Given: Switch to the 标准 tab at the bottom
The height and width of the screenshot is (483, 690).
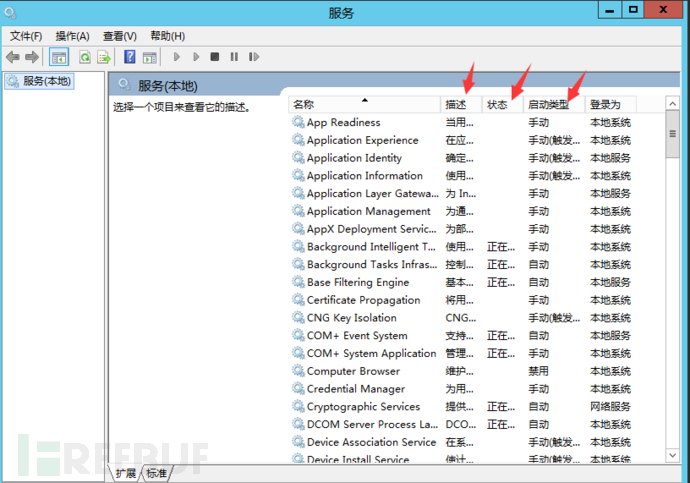Looking at the screenshot, I should click(156, 473).
